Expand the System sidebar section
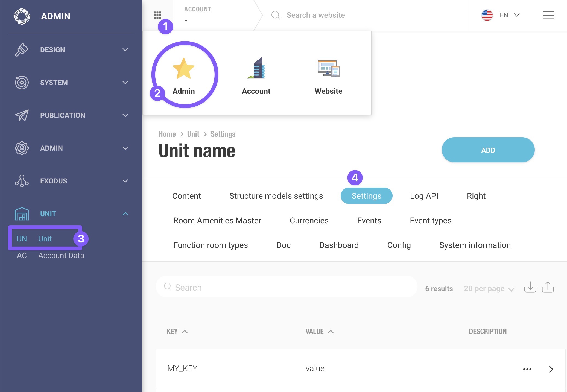 (125, 83)
